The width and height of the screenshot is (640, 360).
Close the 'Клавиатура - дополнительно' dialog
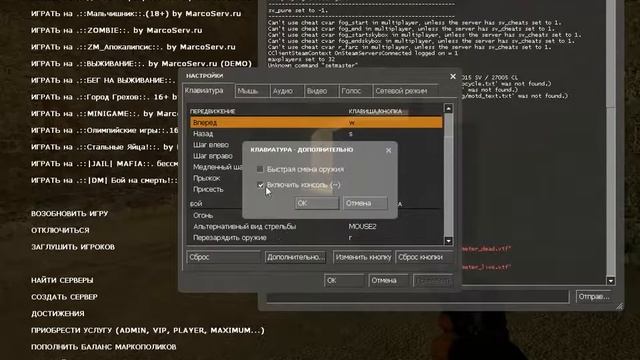pos(388,150)
